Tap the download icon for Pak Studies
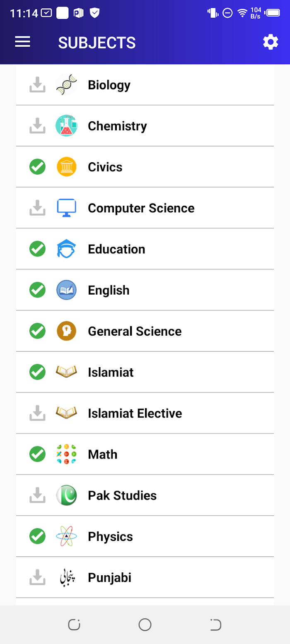The height and width of the screenshot is (644, 290). [37, 495]
